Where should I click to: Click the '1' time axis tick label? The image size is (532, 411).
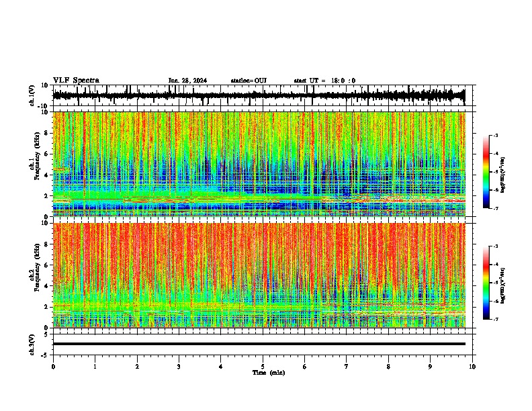95,367
